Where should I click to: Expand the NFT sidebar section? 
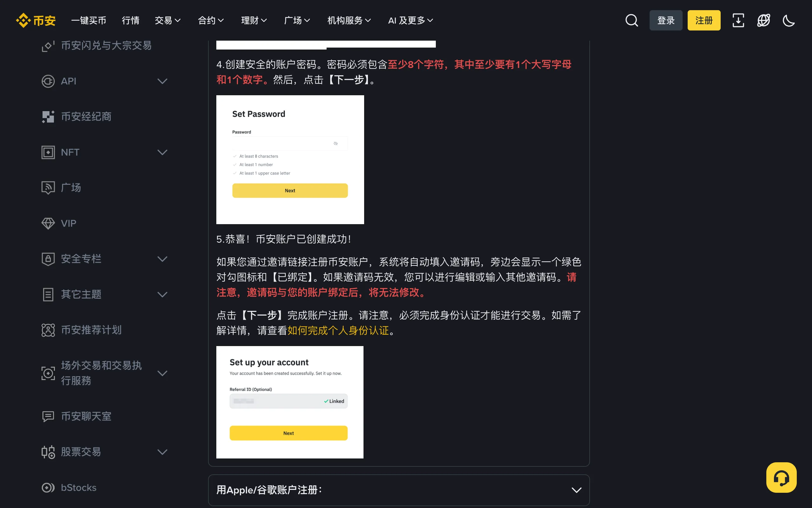tap(162, 152)
